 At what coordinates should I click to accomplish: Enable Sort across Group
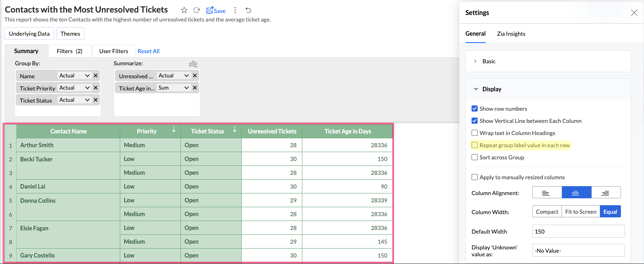(474, 157)
